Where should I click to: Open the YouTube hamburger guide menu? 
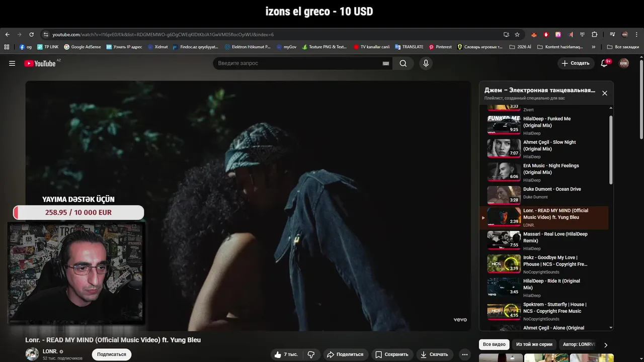coord(12,63)
